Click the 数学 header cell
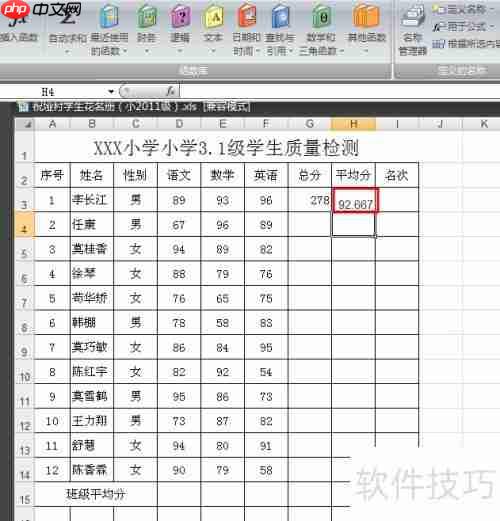 [222, 175]
